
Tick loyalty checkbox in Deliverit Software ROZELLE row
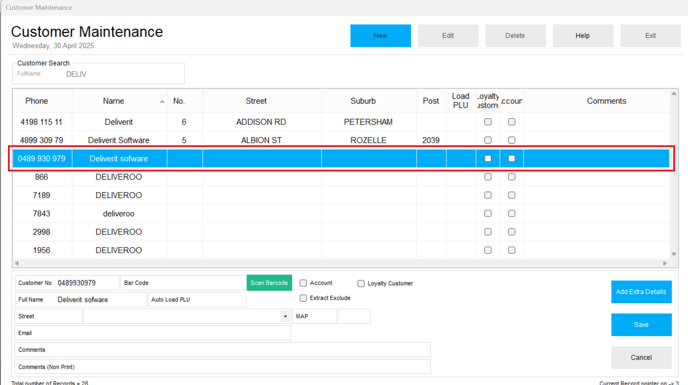tap(488, 140)
